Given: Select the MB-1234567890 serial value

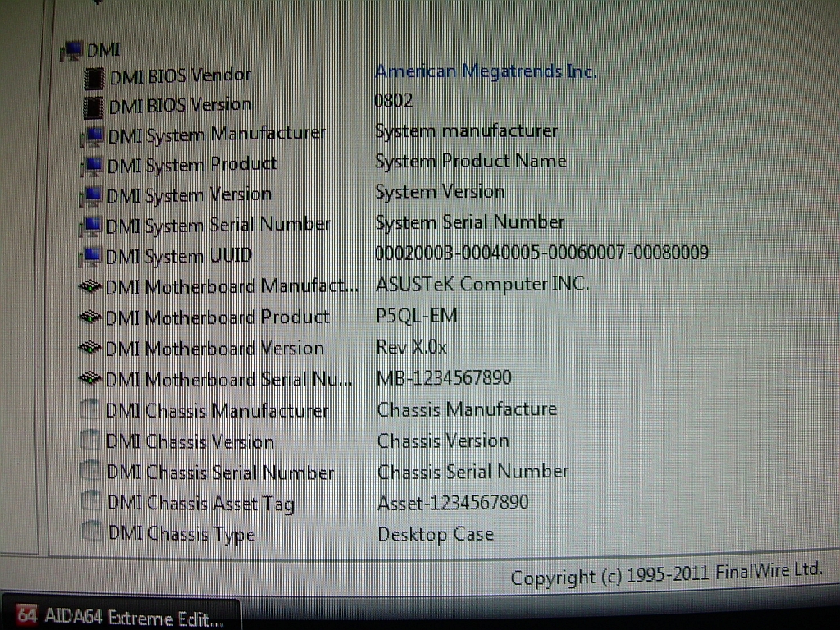Looking at the screenshot, I should (444, 378).
